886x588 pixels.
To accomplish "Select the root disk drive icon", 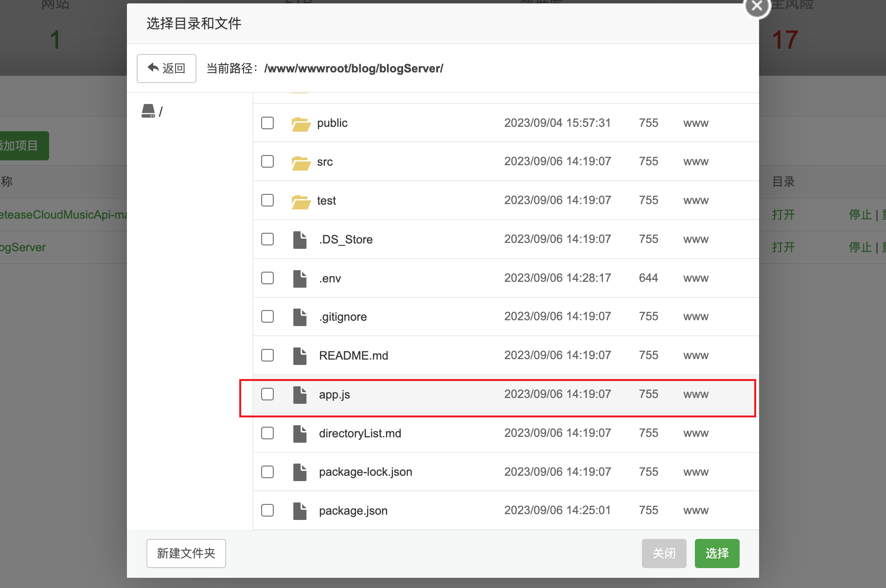I will [148, 111].
